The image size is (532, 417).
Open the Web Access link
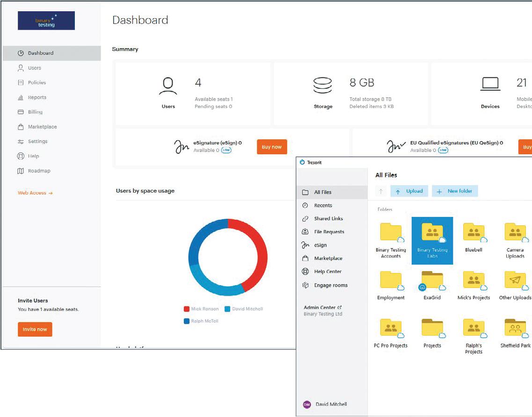[35, 193]
